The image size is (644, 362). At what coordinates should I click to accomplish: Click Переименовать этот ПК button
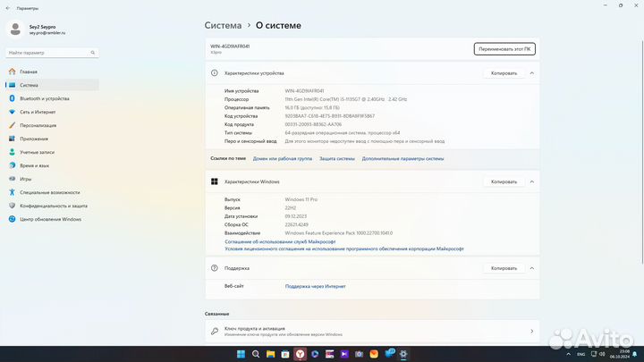tap(504, 49)
